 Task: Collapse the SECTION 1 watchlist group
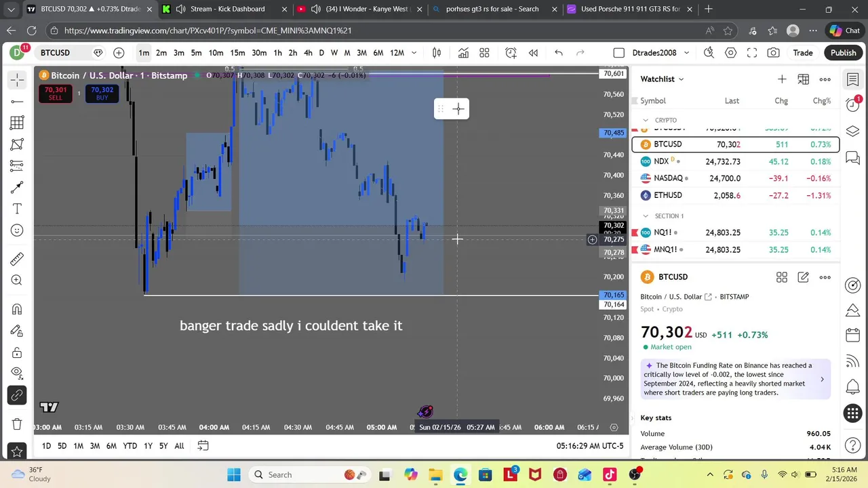coord(646,216)
